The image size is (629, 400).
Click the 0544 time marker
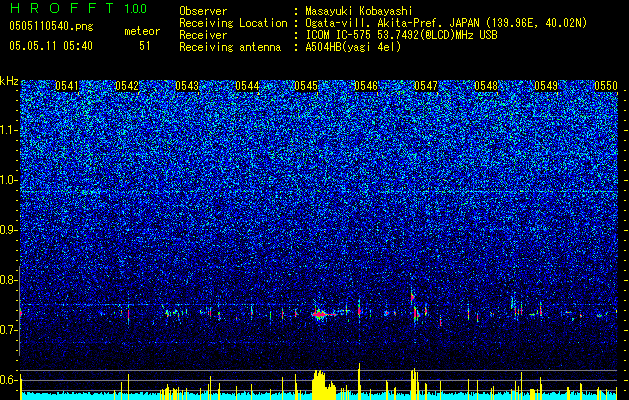(x=247, y=86)
